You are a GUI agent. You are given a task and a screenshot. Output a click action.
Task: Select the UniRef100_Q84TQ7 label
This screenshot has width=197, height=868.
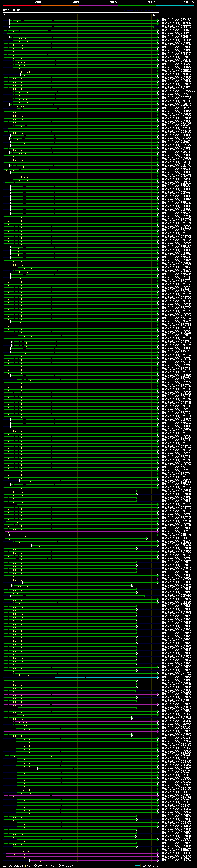[x=177, y=162]
